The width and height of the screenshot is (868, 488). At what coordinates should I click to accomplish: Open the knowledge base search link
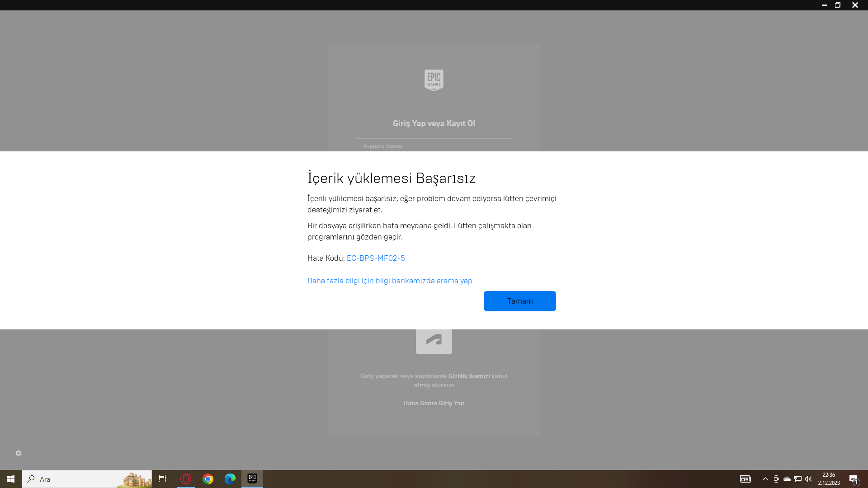389,281
